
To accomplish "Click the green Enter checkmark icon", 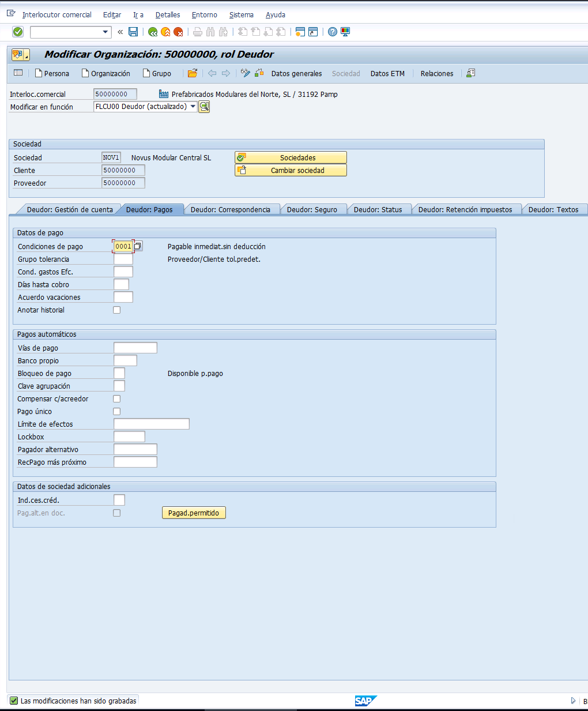I will coord(18,32).
